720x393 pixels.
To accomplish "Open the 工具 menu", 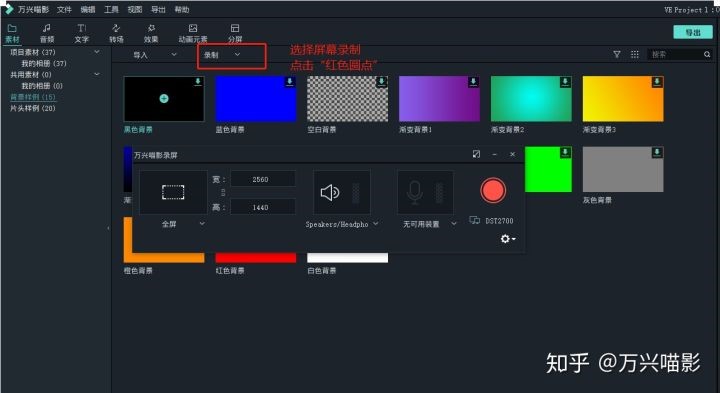I will [x=111, y=9].
